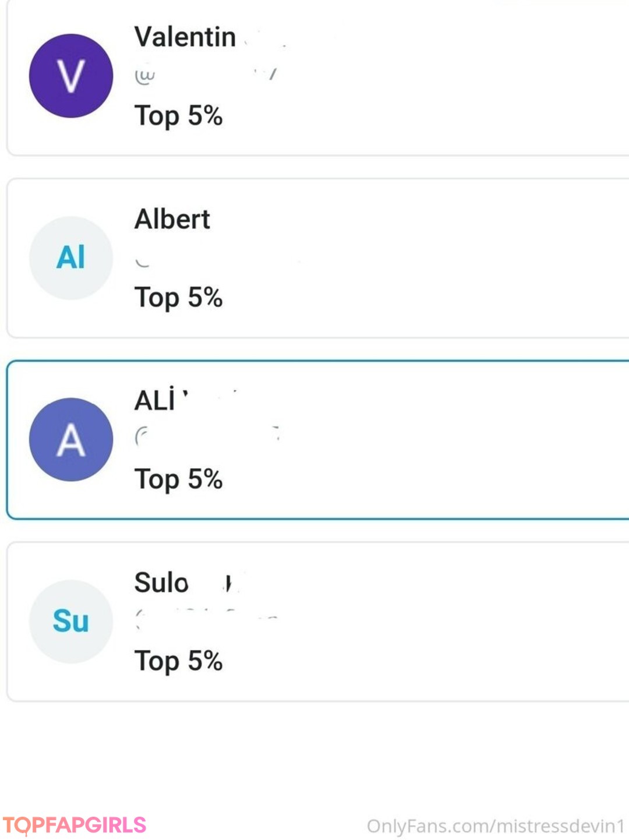Click Top 5% label under Sulo

tap(178, 661)
